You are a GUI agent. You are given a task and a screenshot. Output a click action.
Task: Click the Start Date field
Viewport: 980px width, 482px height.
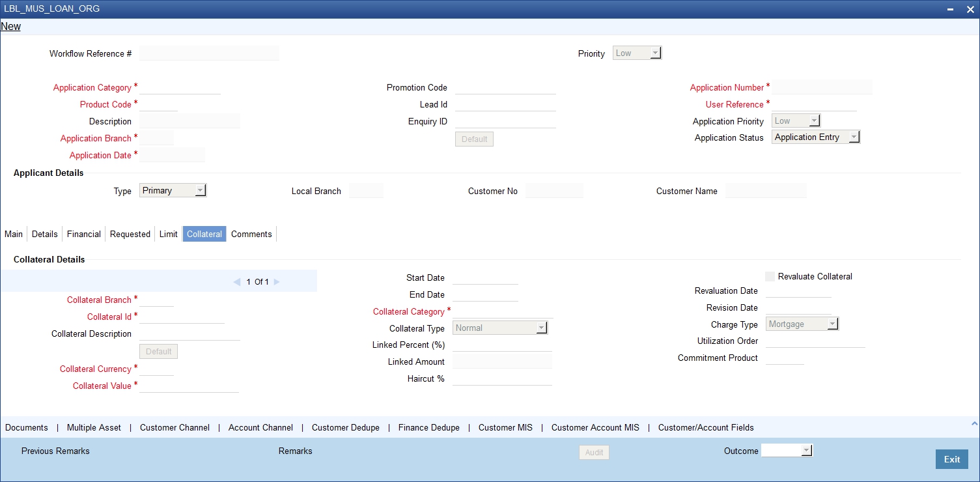click(485, 277)
